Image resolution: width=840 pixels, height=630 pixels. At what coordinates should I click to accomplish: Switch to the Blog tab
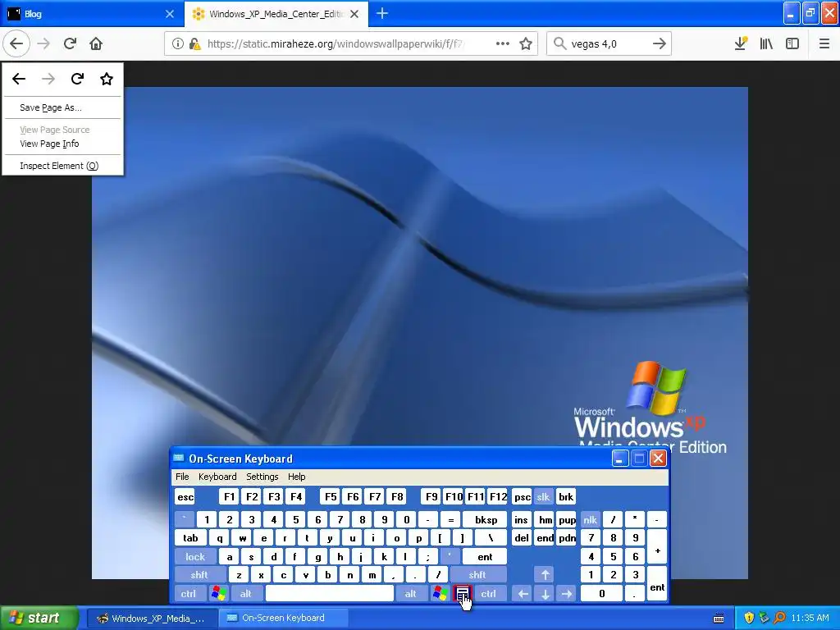(91, 14)
